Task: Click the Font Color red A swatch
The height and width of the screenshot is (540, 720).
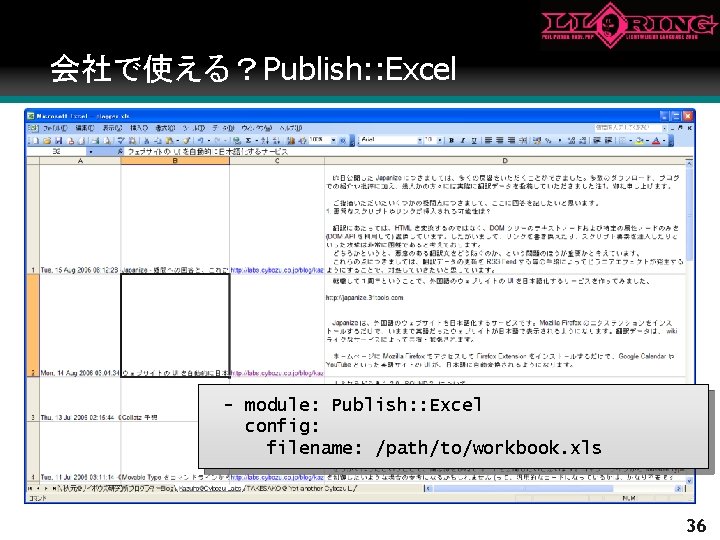Action: click(657, 141)
